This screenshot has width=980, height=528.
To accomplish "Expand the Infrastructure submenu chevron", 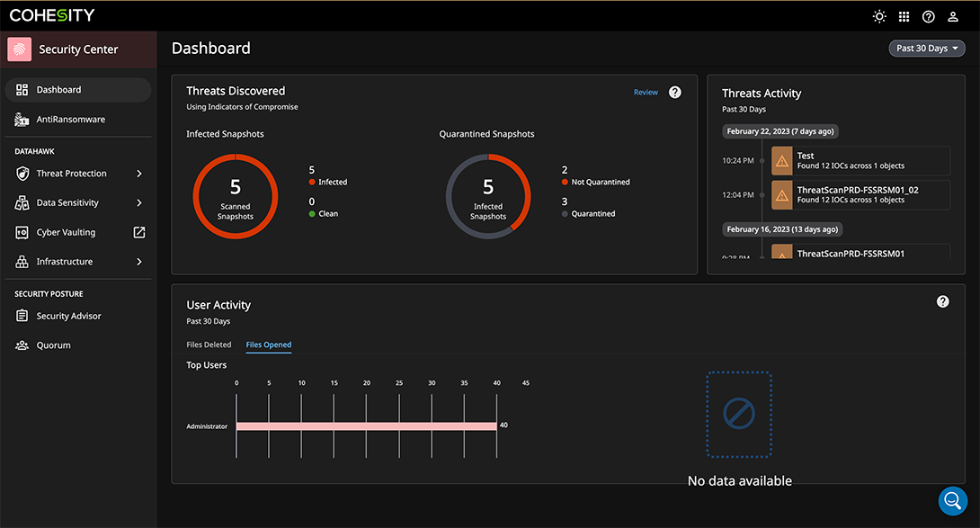I will tap(139, 262).
